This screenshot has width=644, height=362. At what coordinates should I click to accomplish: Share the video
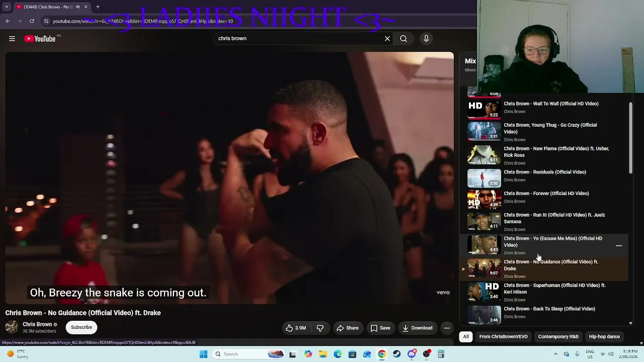coord(348,328)
